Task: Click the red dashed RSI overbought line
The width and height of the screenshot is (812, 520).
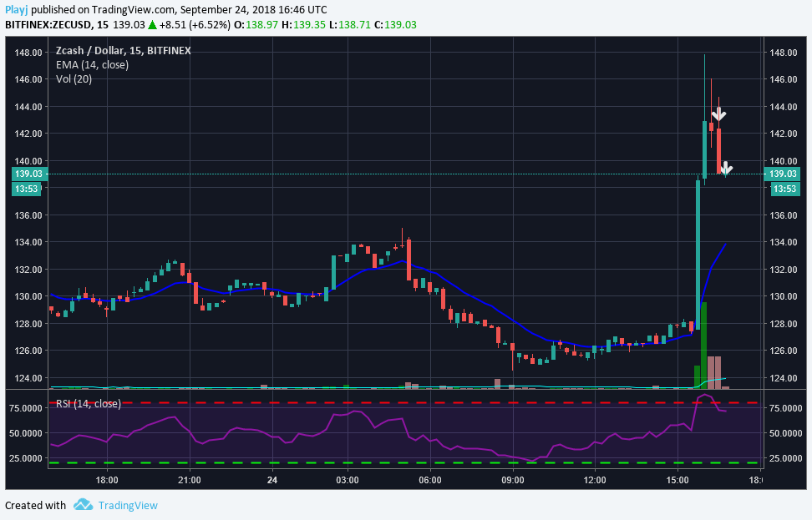Action: point(404,402)
